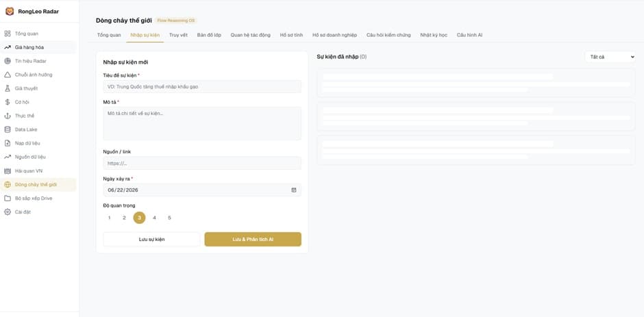Click Data Lake database icon
This screenshot has height=317, width=644.
[8, 129]
